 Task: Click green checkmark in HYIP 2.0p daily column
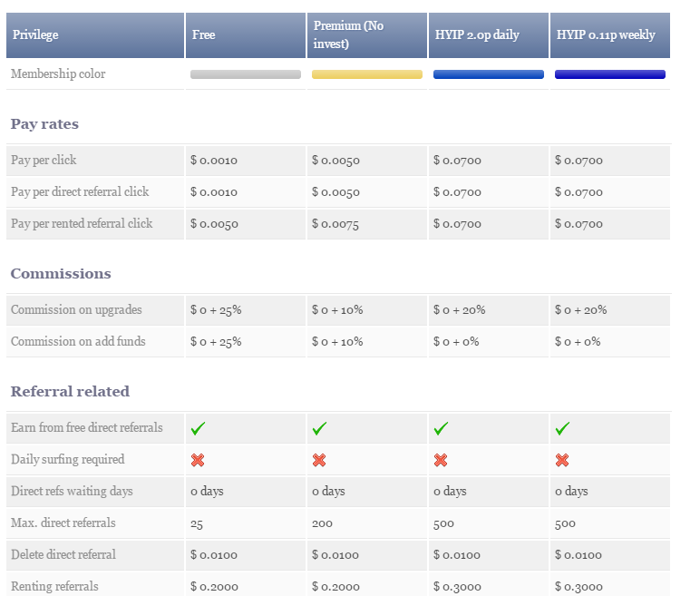click(441, 428)
